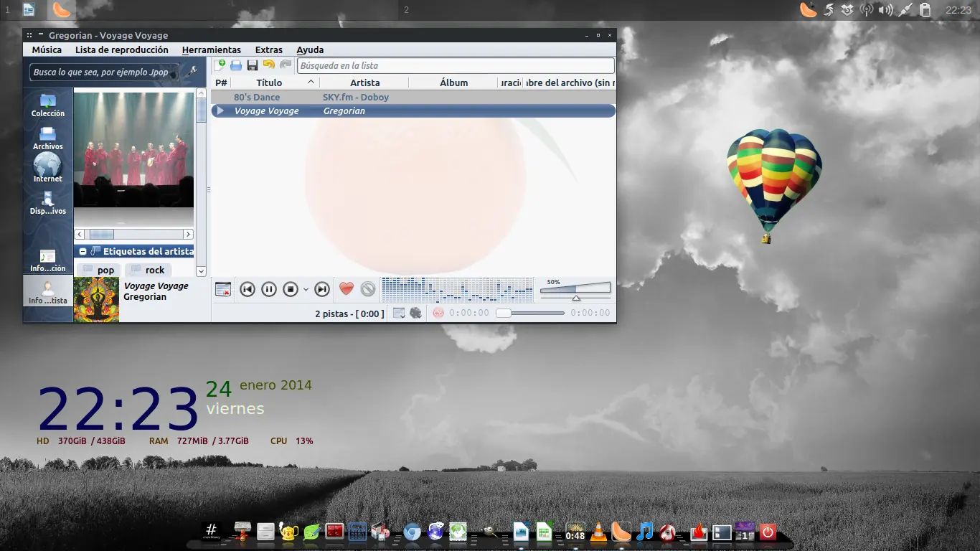Screen dimensions: 980x551
Task: Open Chromium from the dock
Action: (412, 532)
